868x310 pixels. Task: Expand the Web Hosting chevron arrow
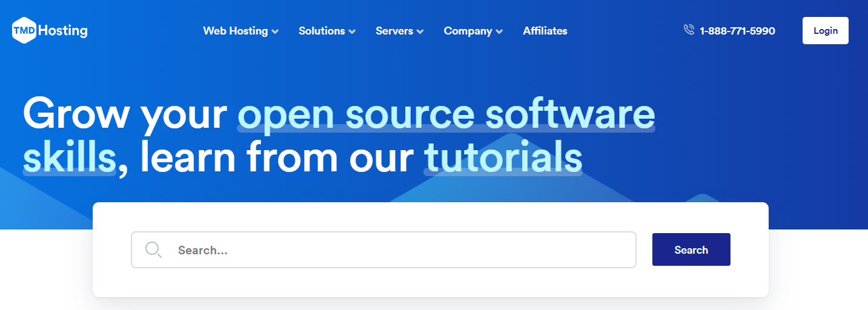(275, 31)
